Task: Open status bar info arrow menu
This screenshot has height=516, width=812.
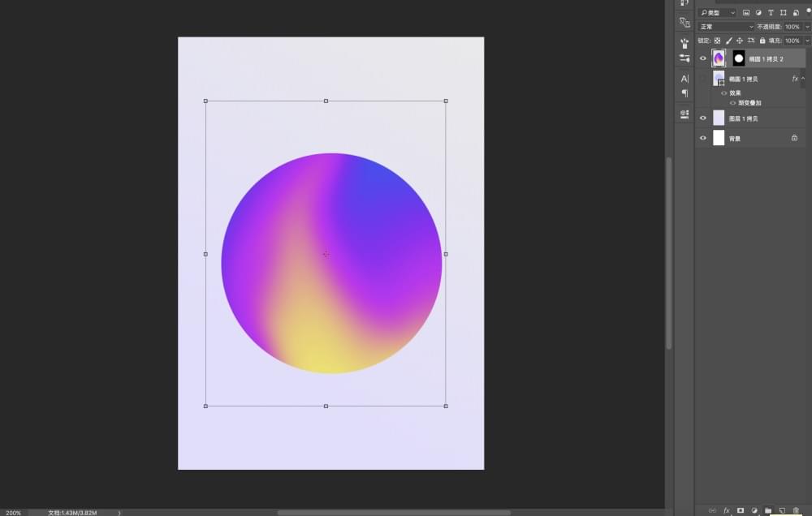Action: pos(119,513)
